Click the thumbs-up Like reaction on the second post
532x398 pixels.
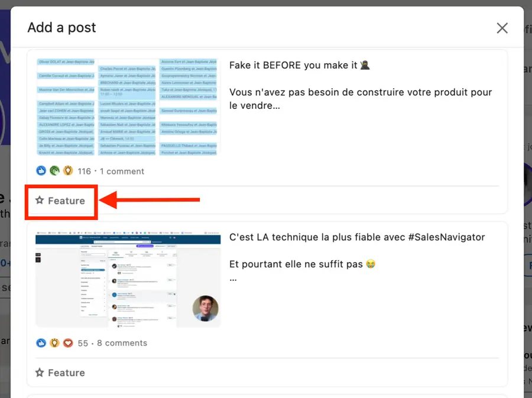point(40,342)
